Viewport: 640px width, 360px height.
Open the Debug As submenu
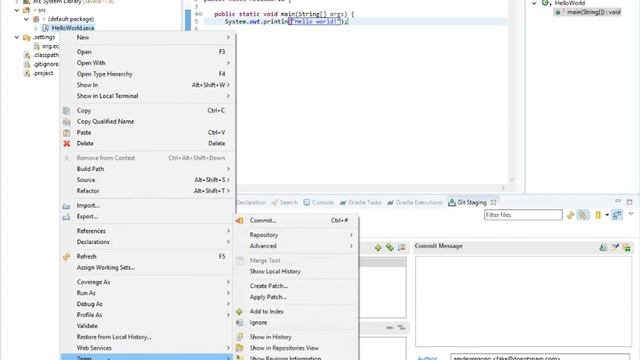147,304
